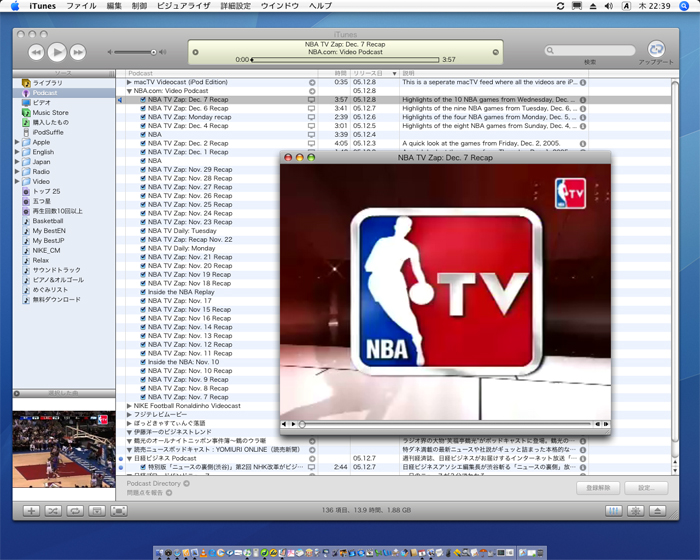This screenshot has width=700, height=560.
Task: Open the ウインドウ menu
Action: (x=279, y=6)
